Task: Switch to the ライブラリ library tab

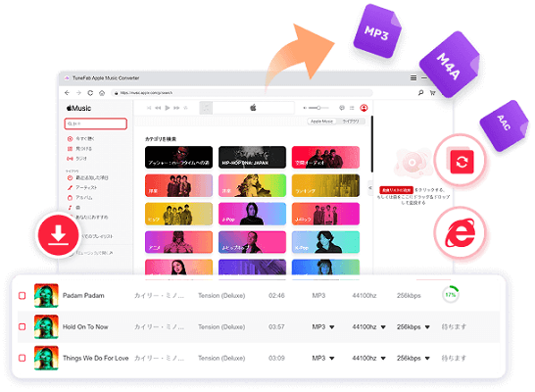Action: pyautogui.click(x=351, y=122)
